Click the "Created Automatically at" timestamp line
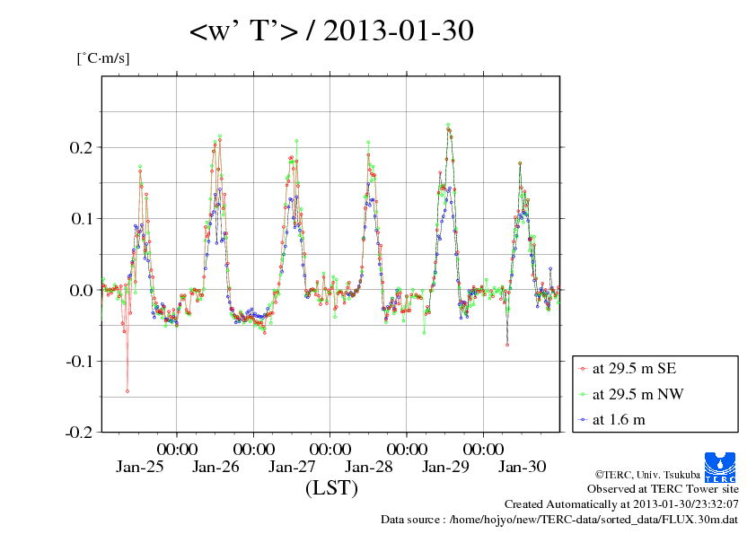The image size is (756, 534). (x=621, y=504)
